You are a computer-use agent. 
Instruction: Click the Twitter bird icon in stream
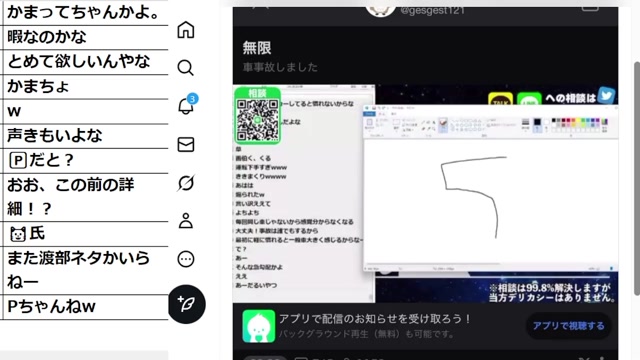607,95
